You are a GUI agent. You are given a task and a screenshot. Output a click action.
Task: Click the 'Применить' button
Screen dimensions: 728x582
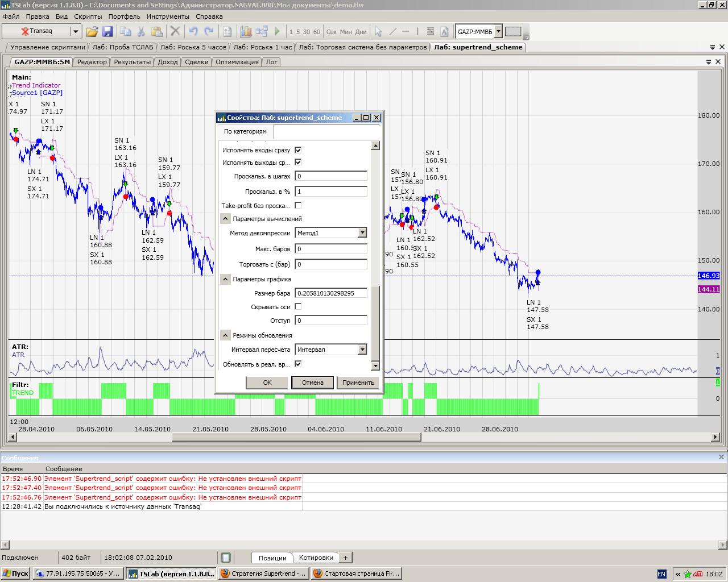coord(358,383)
